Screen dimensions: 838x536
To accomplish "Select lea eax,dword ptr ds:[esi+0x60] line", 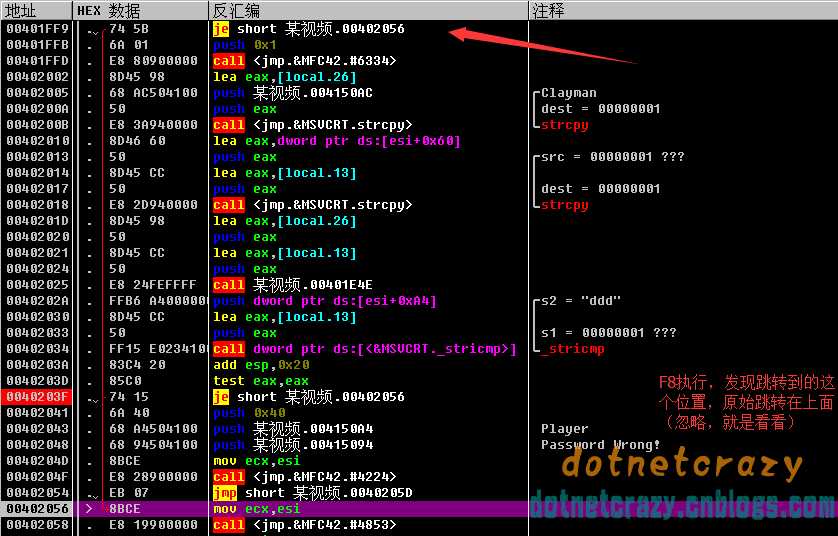I will click(x=337, y=141).
